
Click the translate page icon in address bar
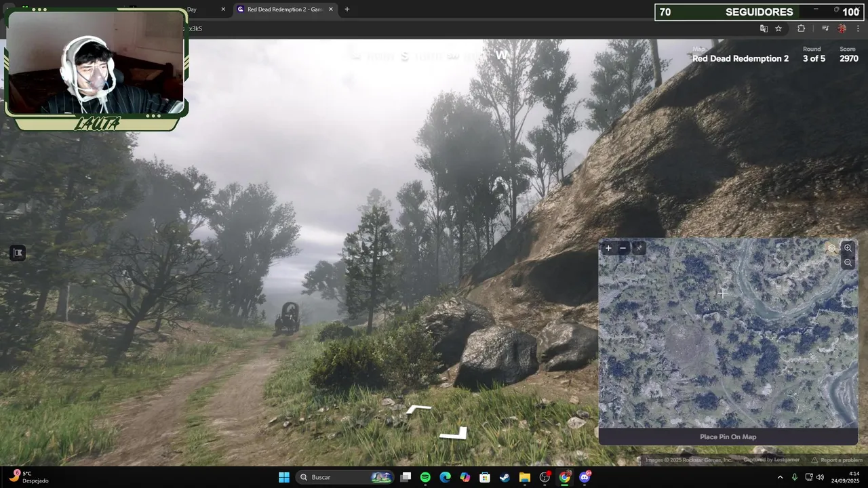764,28
